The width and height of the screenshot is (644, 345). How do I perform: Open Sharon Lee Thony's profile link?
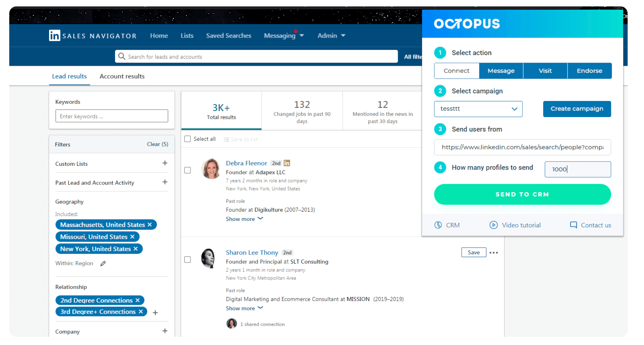[x=252, y=252]
